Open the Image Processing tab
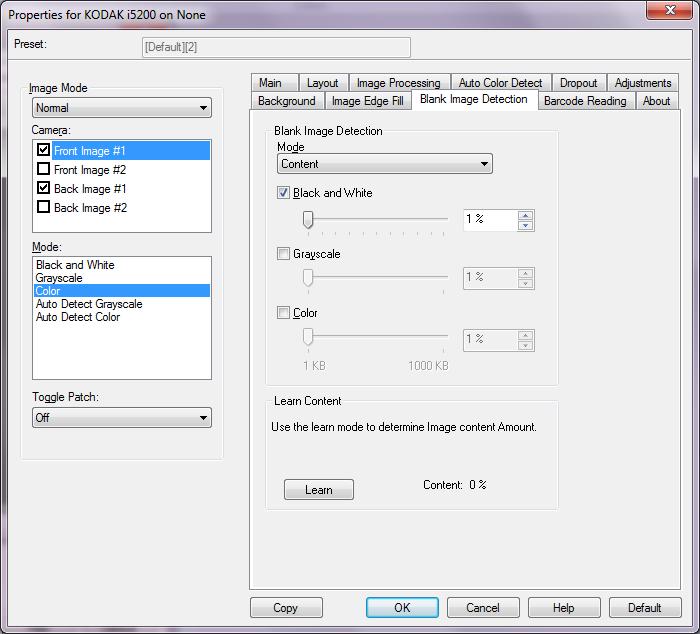This screenshot has width=700, height=634. click(x=399, y=83)
